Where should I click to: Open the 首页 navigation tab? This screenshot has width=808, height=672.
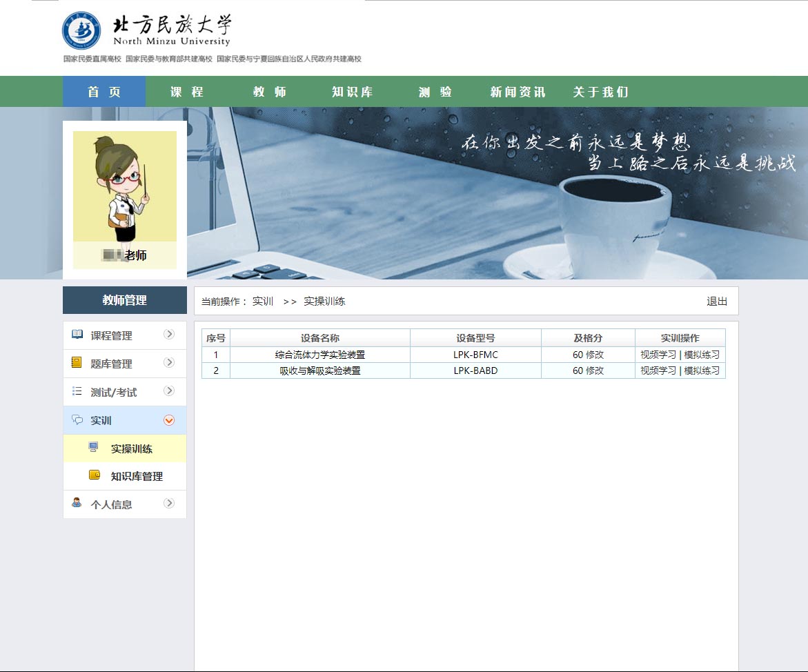pos(104,92)
